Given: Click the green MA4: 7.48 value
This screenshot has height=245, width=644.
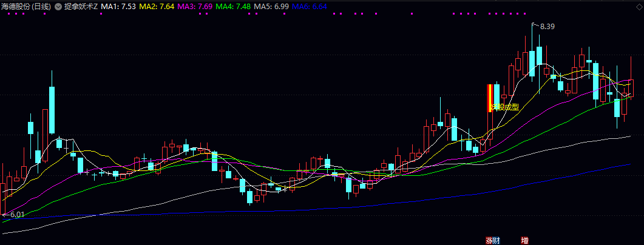Looking at the screenshot, I should tap(234, 7).
